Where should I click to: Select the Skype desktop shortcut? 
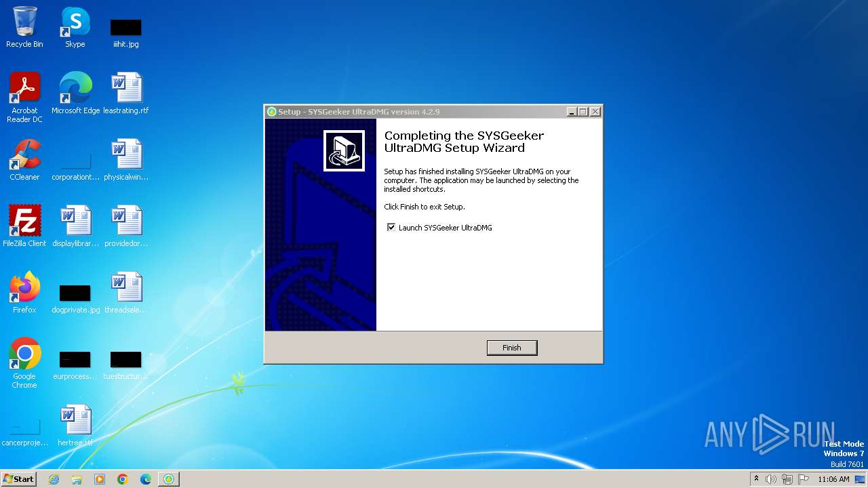(75, 27)
